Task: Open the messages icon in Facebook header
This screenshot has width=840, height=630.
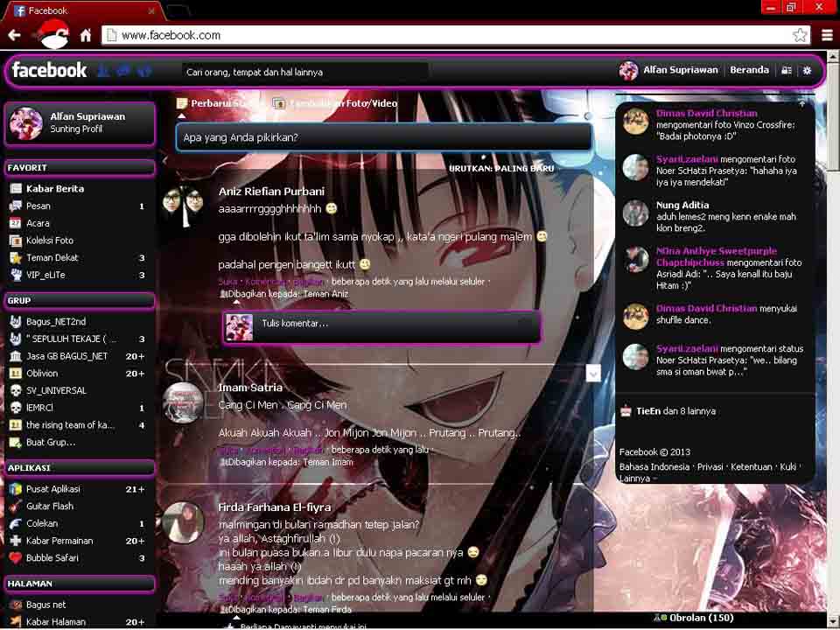Action: (x=123, y=70)
